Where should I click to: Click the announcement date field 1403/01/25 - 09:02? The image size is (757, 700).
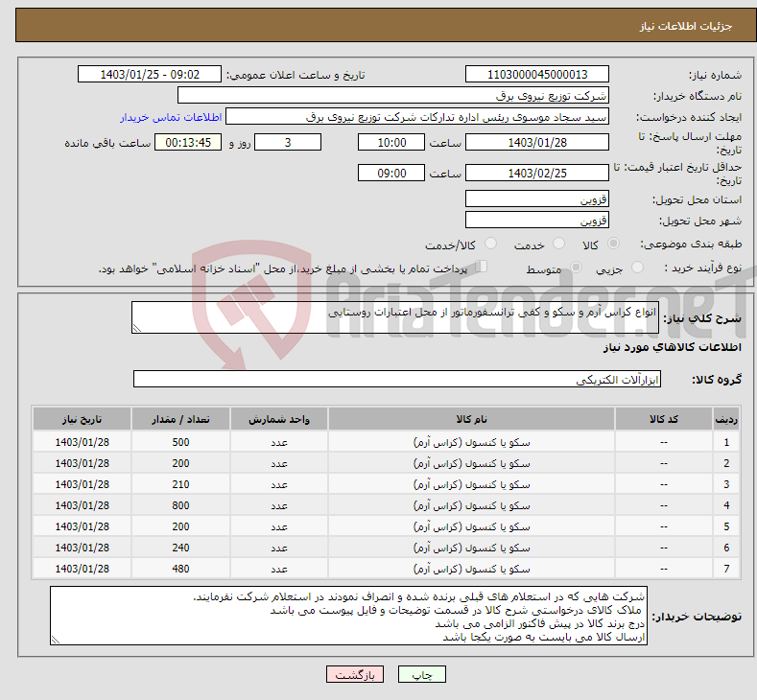150,74
